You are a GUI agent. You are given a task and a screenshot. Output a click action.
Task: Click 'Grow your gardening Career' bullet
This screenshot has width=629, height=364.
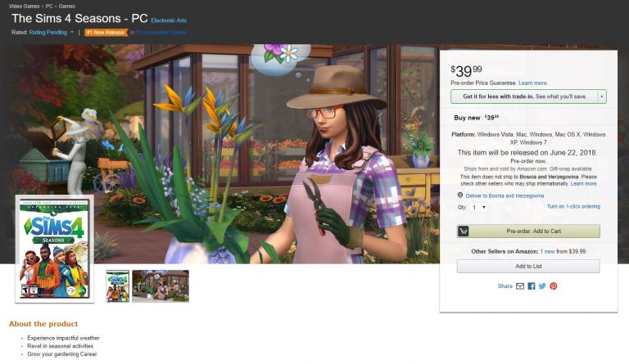tap(62, 354)
